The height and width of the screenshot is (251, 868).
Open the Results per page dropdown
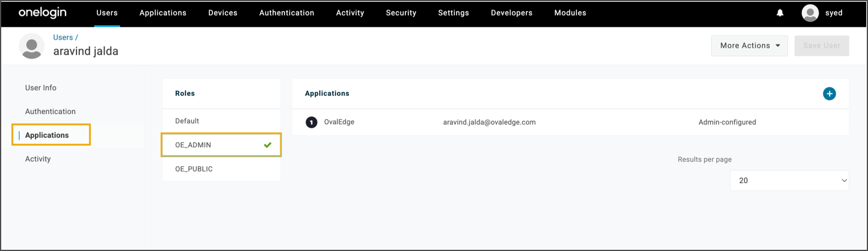(789, 181)
